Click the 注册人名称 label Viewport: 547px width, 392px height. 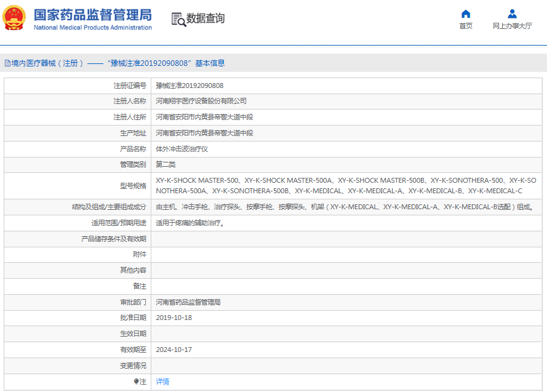click(130, 101)
